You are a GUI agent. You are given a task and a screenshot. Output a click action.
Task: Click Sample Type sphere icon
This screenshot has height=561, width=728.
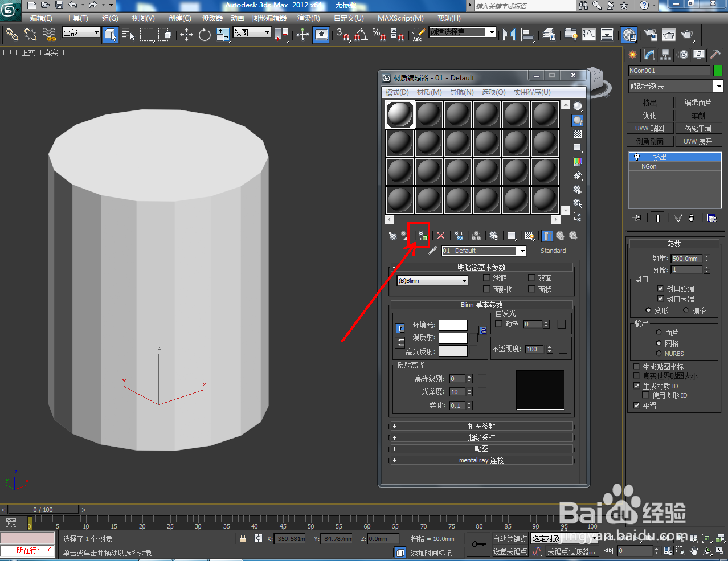click(x=578, y=107)
